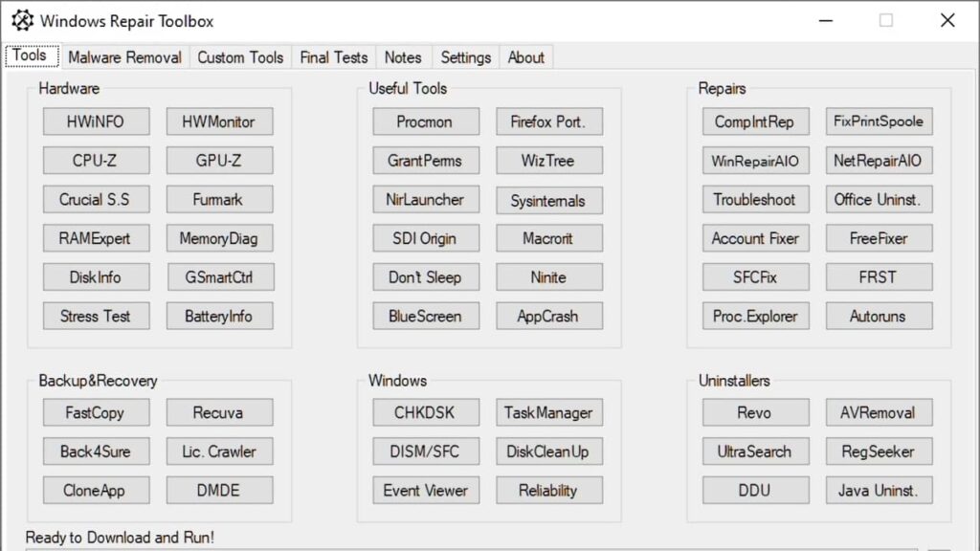Open the Troubleshoot repair option
The width and height of the screenshot is (980, 551).
[755, 200]
